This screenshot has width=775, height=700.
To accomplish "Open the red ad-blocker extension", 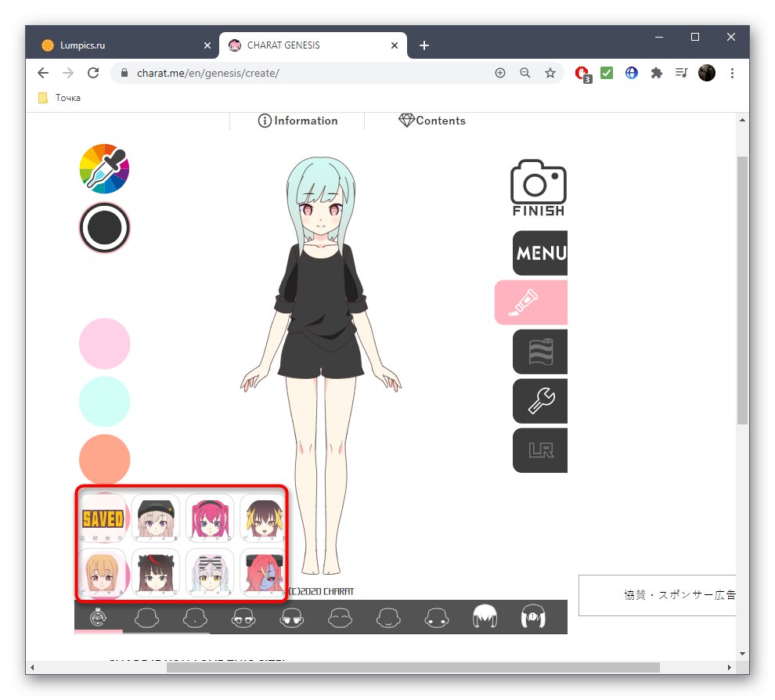I will click(x=582, y=74).
